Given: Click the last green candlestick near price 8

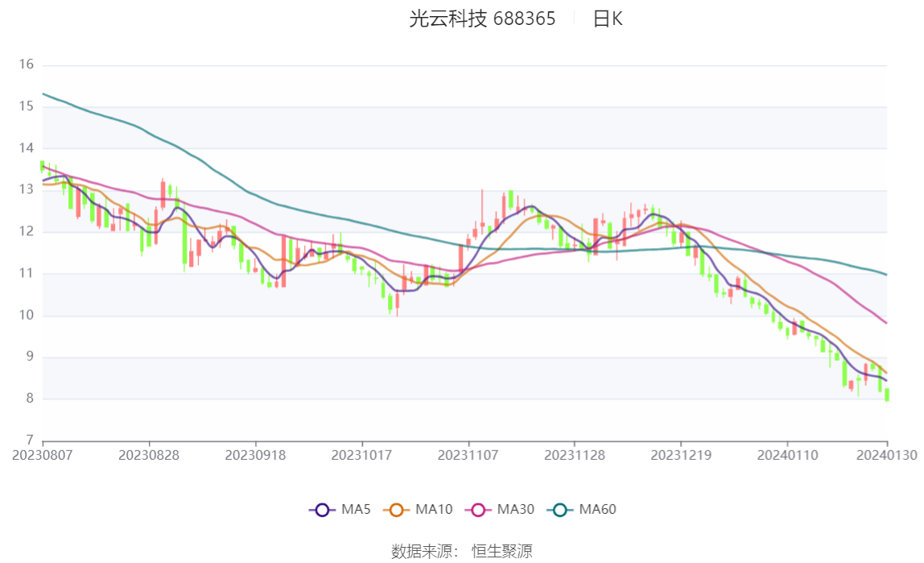Looking at the screenshot, I should click(x=887, y=395).
